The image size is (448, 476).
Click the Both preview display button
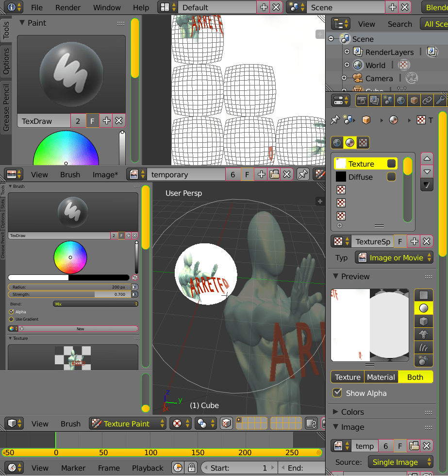(x=415, y=377)
